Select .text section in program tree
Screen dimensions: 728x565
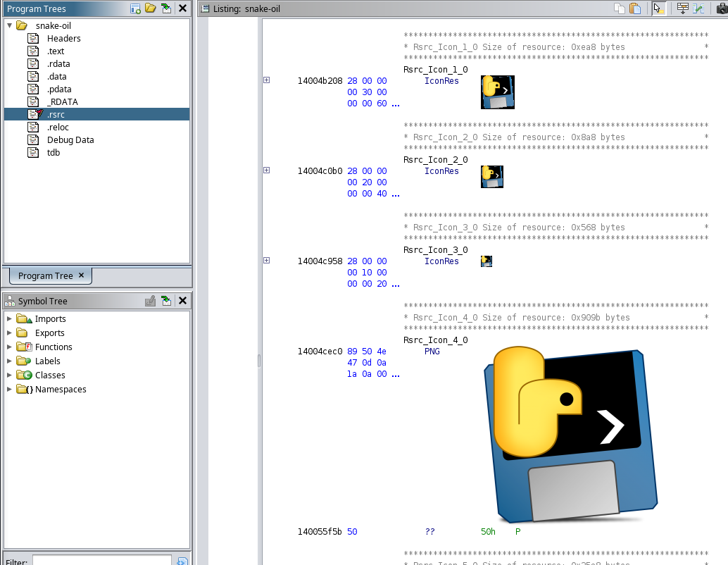click(56, 51)
